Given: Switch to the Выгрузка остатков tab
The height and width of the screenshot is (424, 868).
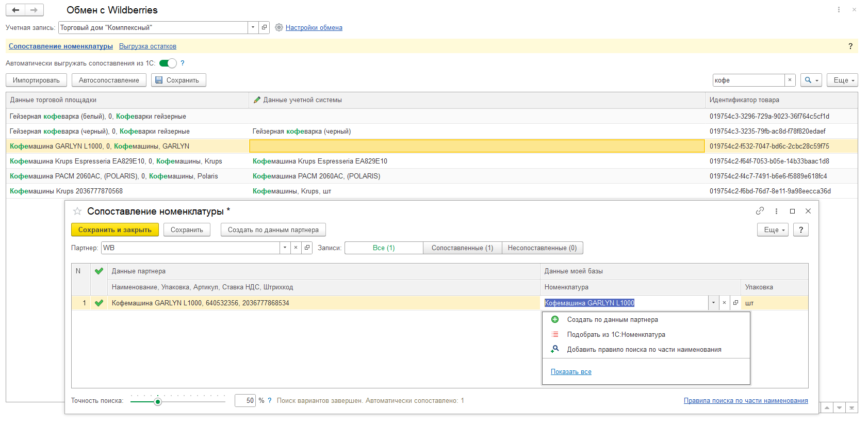Looking at the screenshot, I should [x=148, y=46].
